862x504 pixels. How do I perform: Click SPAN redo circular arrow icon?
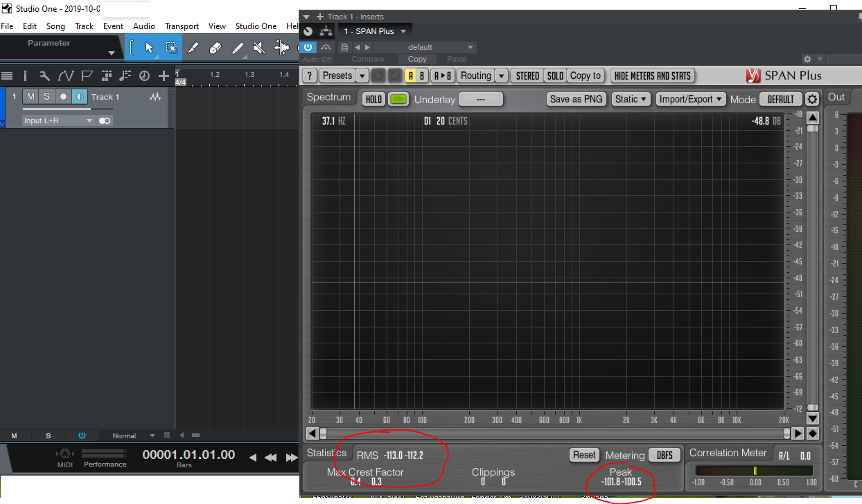click(x=394, y=75)
